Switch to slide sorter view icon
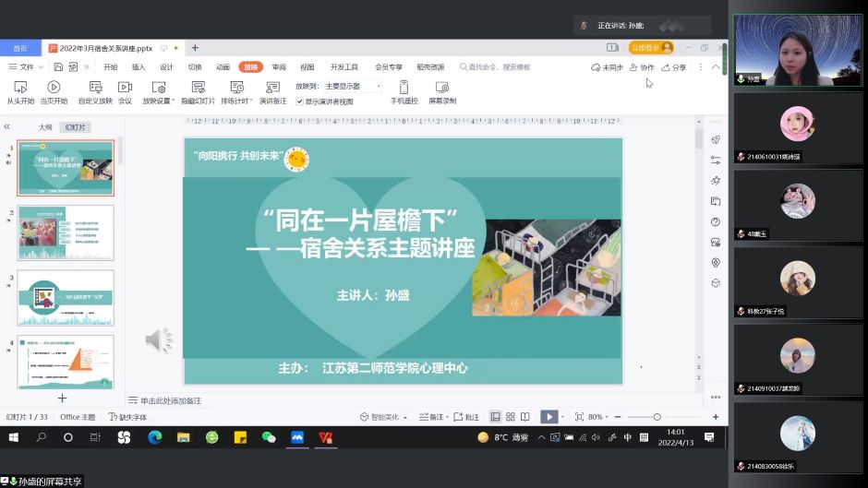 coord(510,417)
